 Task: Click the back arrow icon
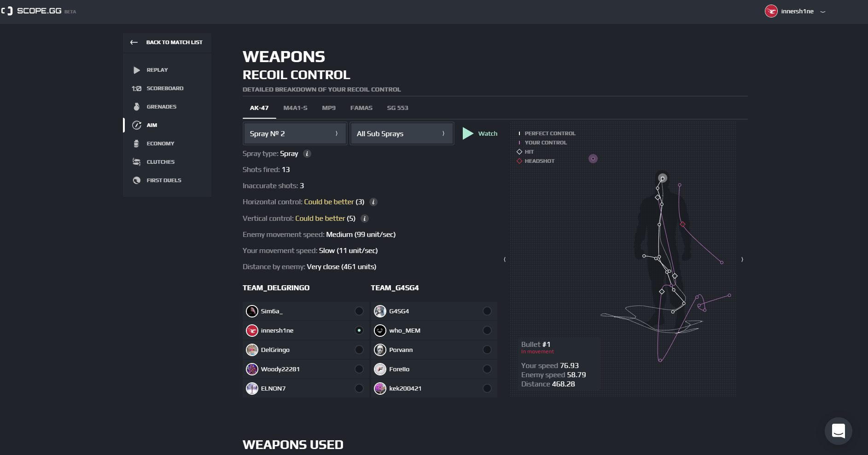click(134, 42)
